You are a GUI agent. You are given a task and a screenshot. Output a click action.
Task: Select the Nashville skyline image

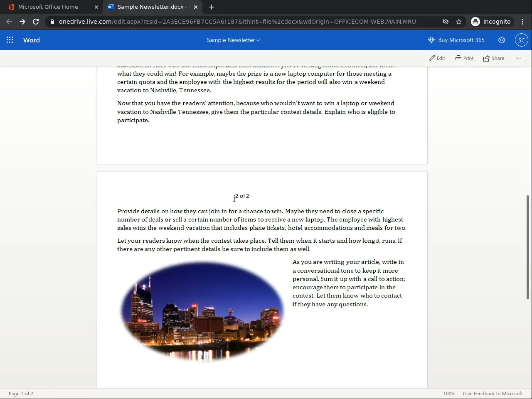[202, 311]
